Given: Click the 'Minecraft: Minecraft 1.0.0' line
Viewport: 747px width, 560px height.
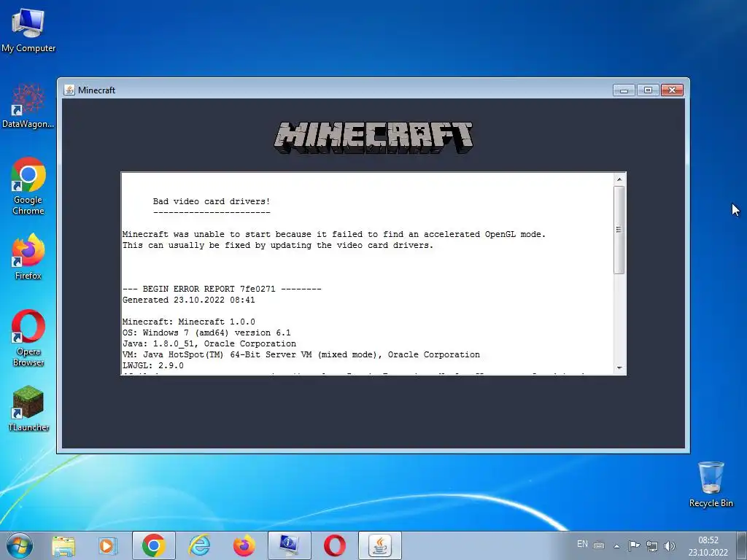Looking at the screenshot, I should (x=189, y=322).
